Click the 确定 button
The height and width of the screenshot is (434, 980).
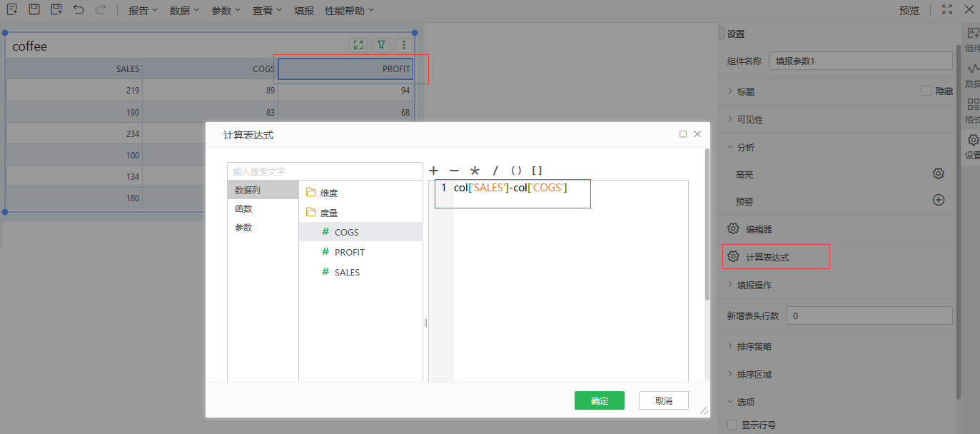pos(600,400)
